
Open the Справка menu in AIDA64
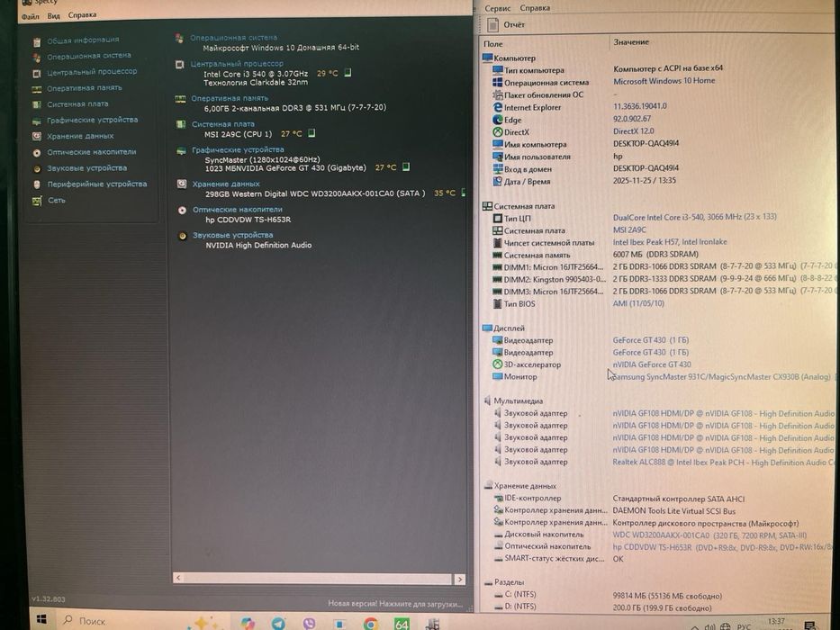point(535,8)
